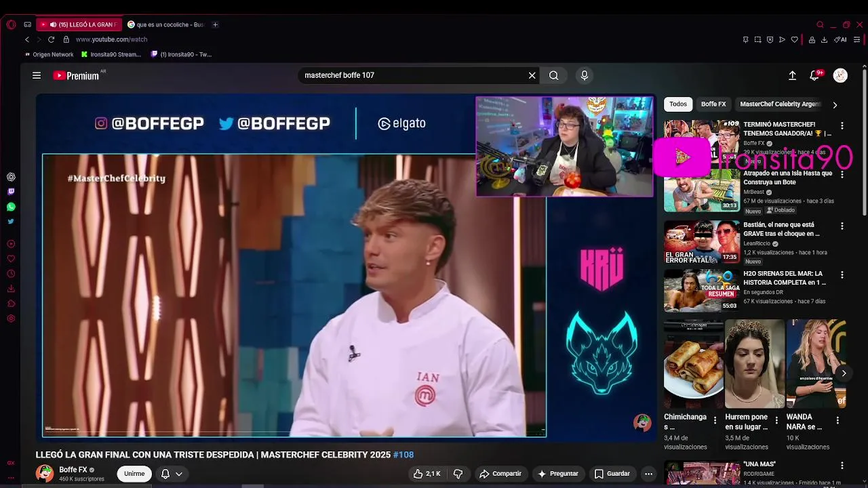Open the Origen Network bookmark
This screenshot has height=488, width=868.
point(49,54)
